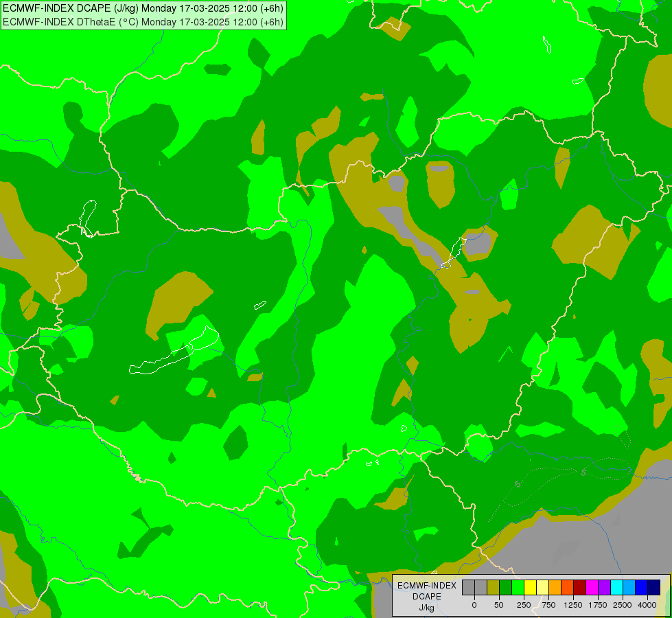This screenshot has width=672, height=618.
Task: Click the pale yellow legend swatch
Action: (542, 587)
